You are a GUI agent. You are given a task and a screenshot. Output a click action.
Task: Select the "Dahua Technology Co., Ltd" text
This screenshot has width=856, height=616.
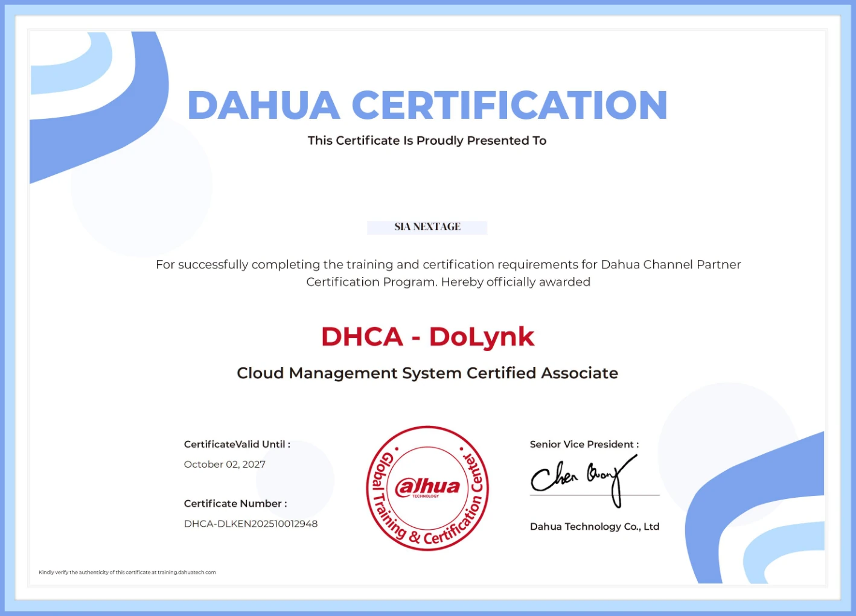pos(595,526)
